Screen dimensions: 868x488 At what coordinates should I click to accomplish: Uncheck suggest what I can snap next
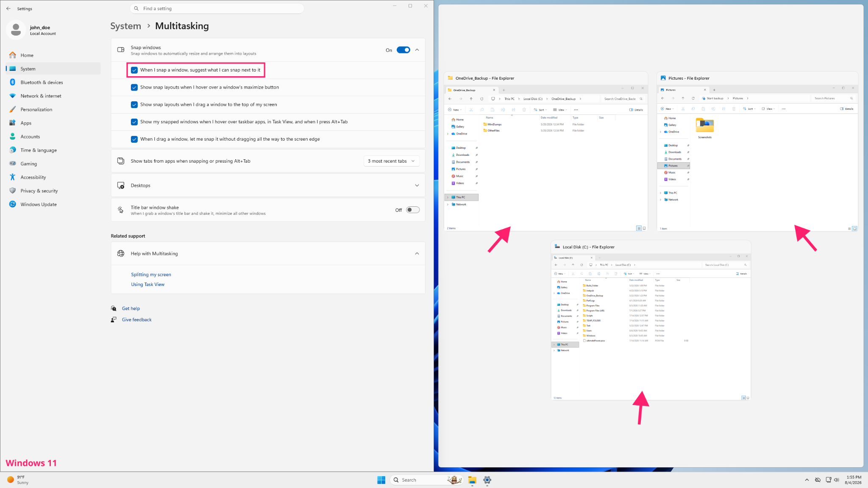[134, 70]
